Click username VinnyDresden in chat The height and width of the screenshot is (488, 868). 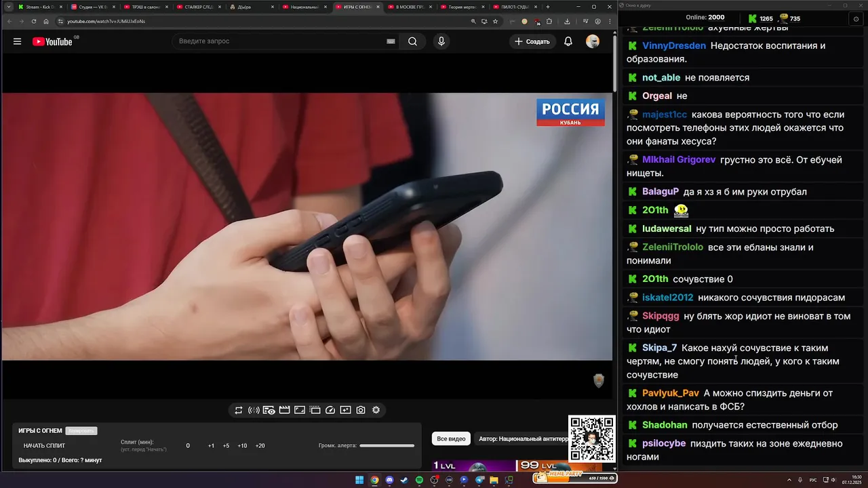coord(673,45)
